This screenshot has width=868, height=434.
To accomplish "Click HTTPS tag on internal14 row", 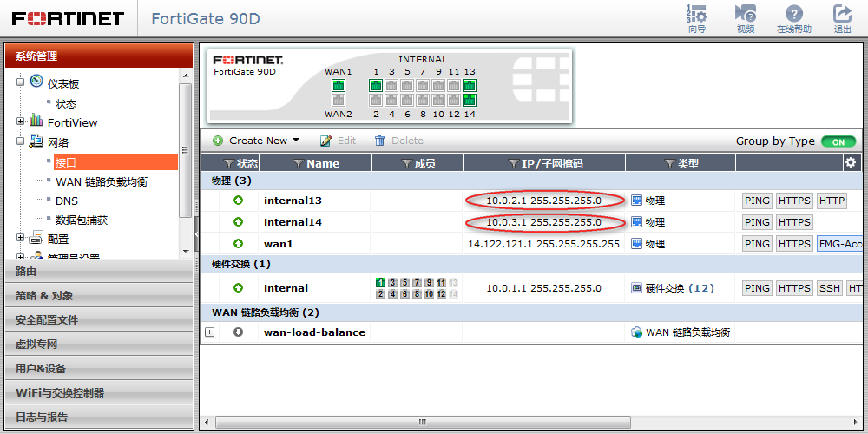I will (794, 222).
